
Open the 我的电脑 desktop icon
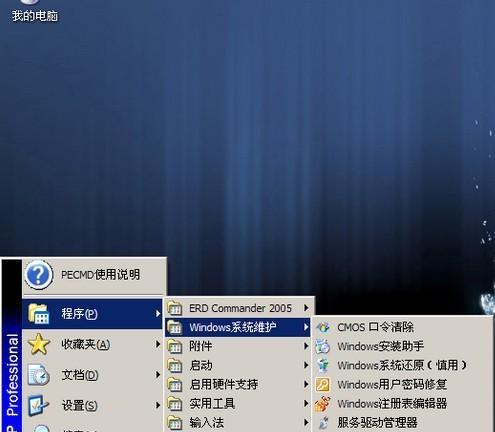(x=35, y=11)
